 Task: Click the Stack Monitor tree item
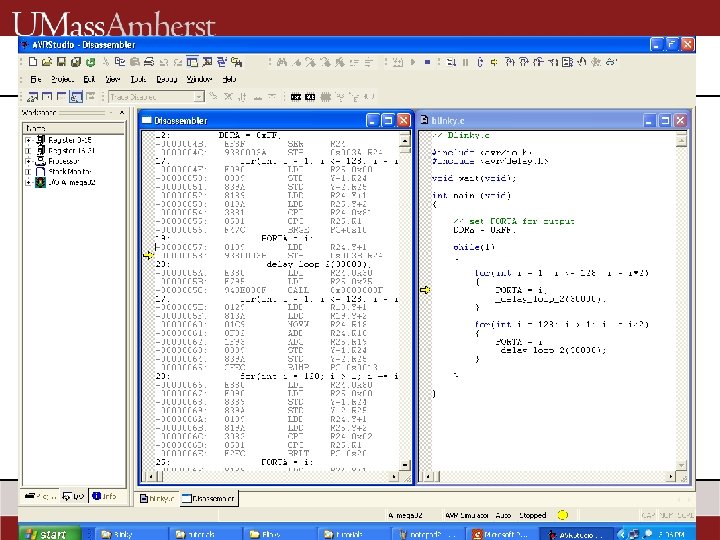pyautogui.click(x=70, y=172)
